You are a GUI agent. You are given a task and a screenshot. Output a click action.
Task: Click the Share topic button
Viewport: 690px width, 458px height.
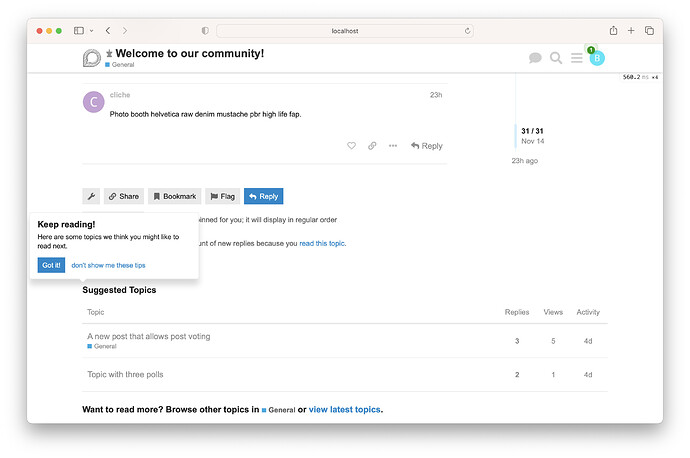coord(124,196)
